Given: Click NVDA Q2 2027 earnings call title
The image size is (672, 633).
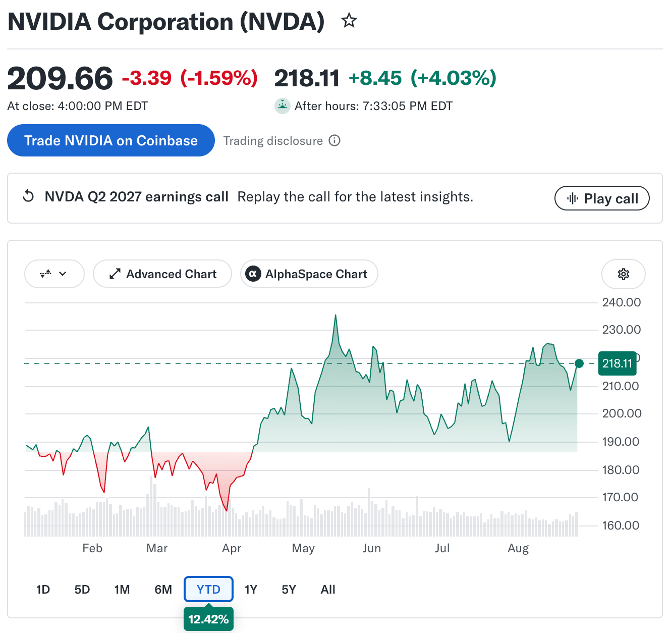Looking at the screenshot, I should pyautogui.click(x=137, y=197).
